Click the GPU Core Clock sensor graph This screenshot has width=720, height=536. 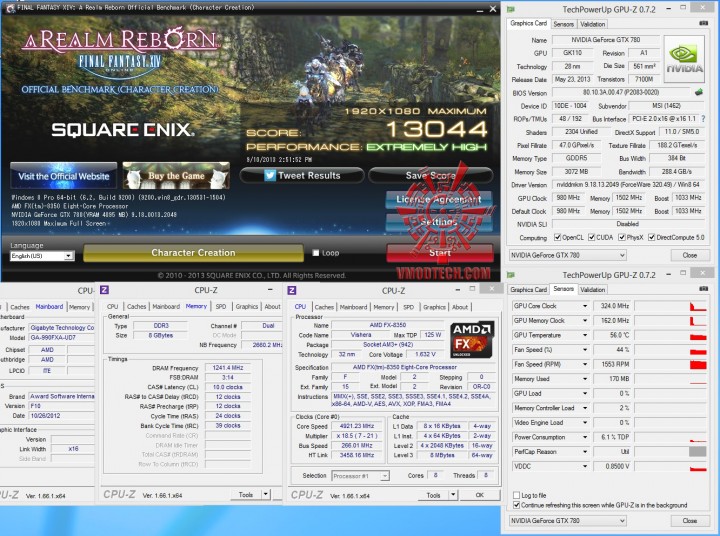pyautogui.click(x=670, y=306)
